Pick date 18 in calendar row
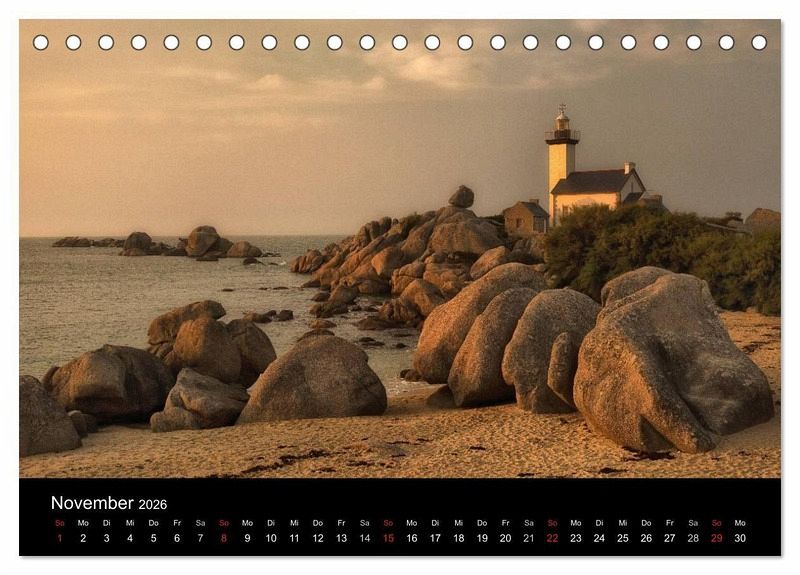800x575 pixels. [x=459, y=538]
